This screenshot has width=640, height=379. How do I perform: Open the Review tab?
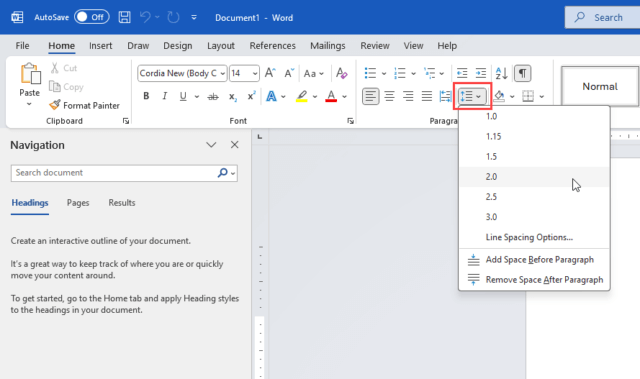pyautogui.click(x=375, y=46)
